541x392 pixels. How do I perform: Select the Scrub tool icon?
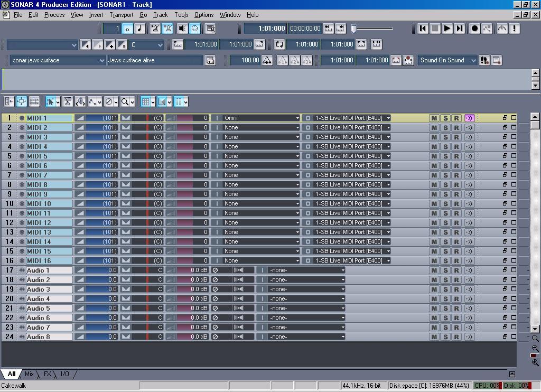click(80, 102)
